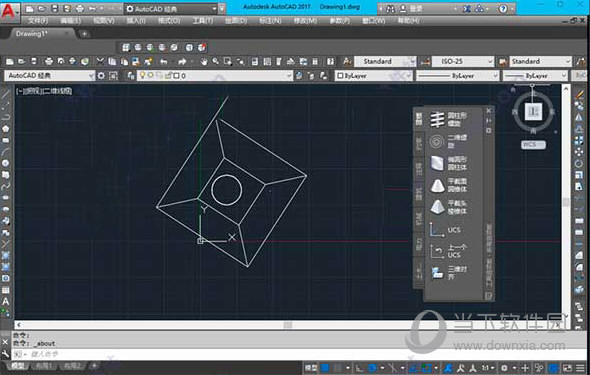This screenshot has width=590, height=375.
Task: Open the AutoCAD 经典 workspace combo box in toolbar
Action: click(49, 76)
